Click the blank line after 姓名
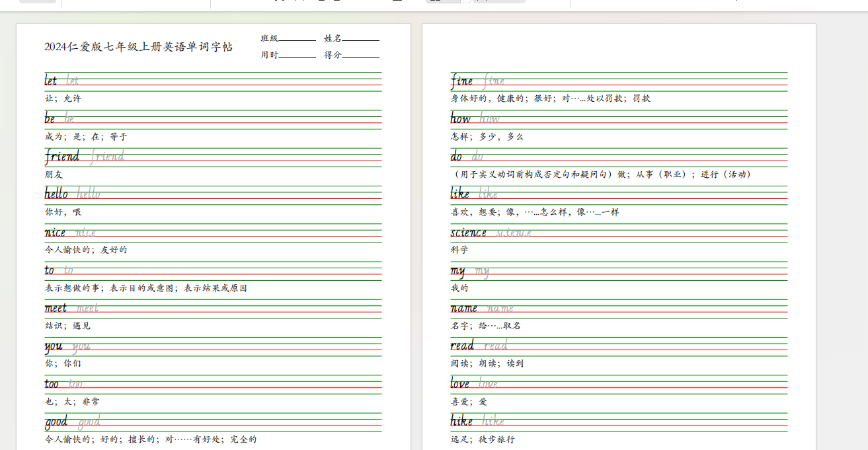Viewport: 868px width, 450px height. (x=361, y=40)
